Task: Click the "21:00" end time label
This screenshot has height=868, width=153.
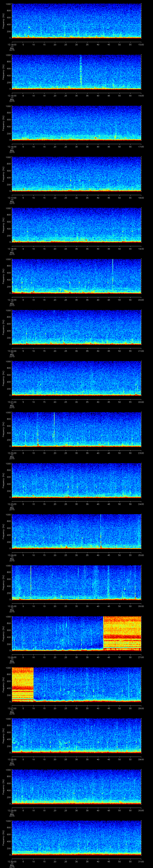Action: pyautogui.click(x=141, y=351)
